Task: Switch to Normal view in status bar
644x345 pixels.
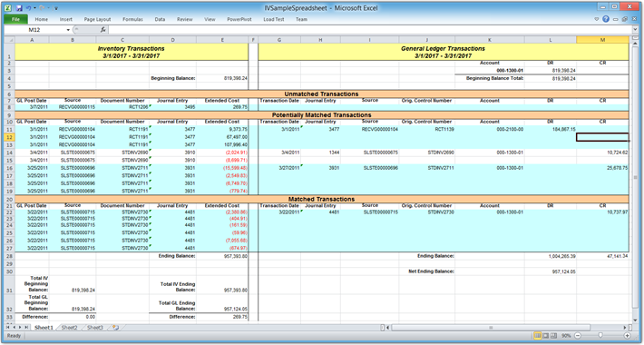Action: pyautogui.click(x=538, y=336)
